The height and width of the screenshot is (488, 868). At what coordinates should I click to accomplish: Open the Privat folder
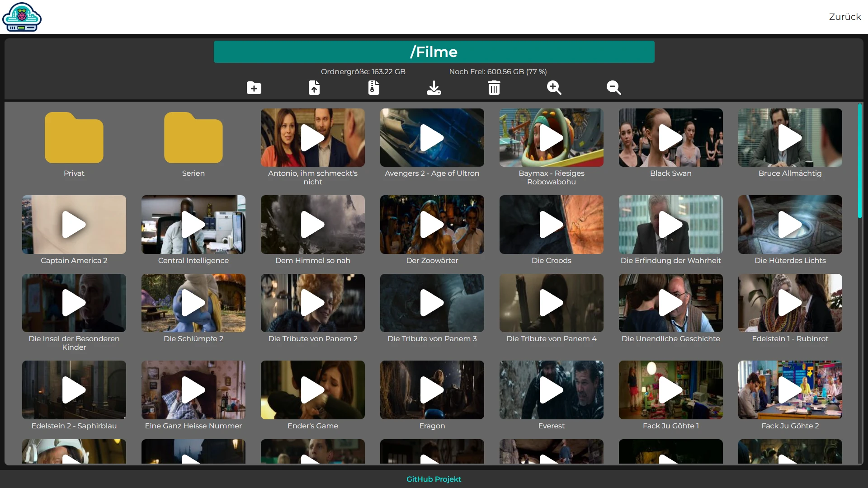click(74, 138)
